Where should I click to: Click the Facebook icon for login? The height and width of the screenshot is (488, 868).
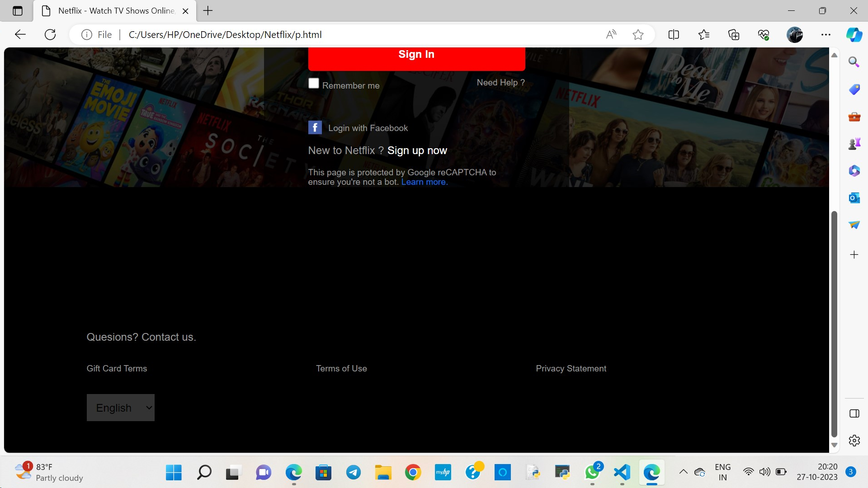[315, 127]
